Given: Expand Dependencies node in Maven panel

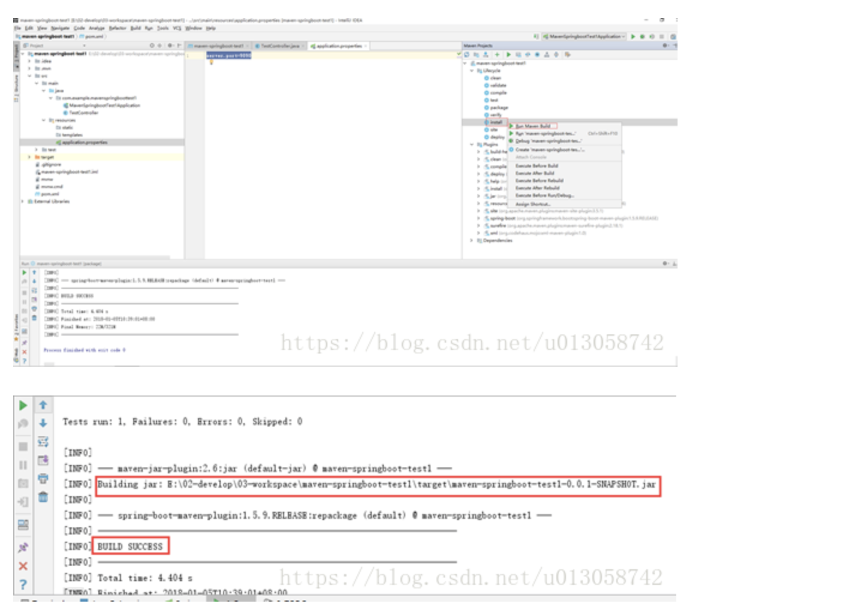Looking at the screenshot, I should [472, 240].
